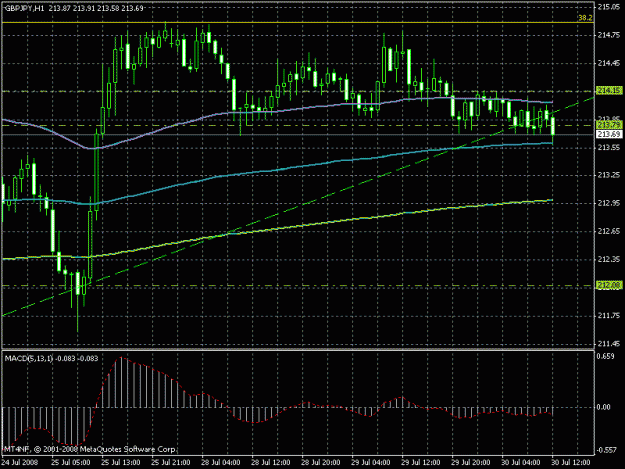Click the 211.45 price axis label
The width and height of the screenshot is (625, 469).
click(609, 343)
